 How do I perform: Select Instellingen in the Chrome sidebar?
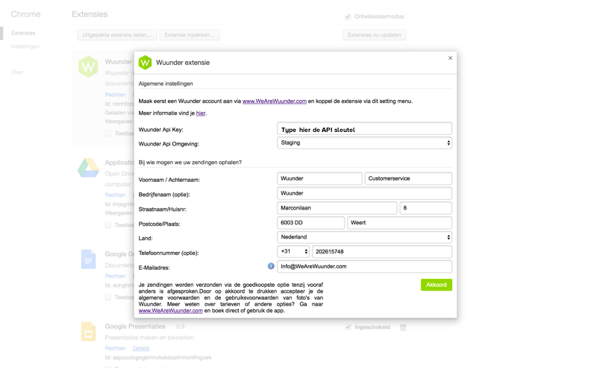(x=25, y=47)
